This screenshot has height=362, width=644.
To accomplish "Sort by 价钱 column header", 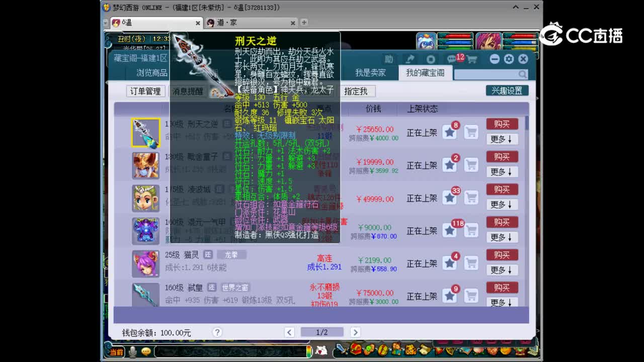I will (373, 109).
